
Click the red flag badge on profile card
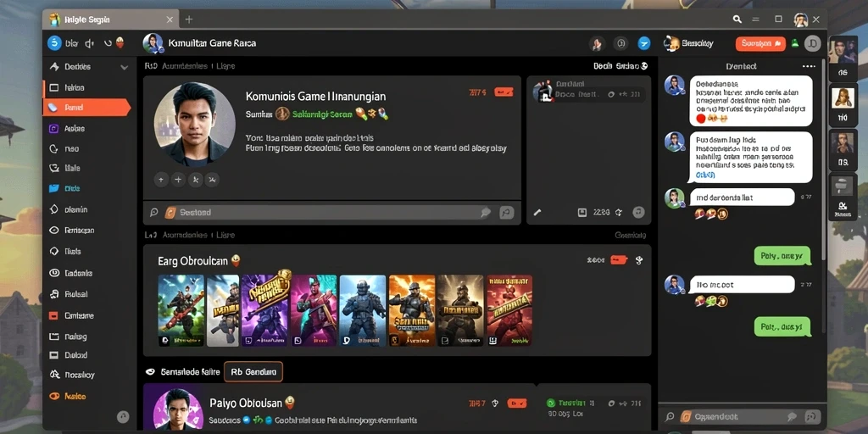[x=504, y=92]
